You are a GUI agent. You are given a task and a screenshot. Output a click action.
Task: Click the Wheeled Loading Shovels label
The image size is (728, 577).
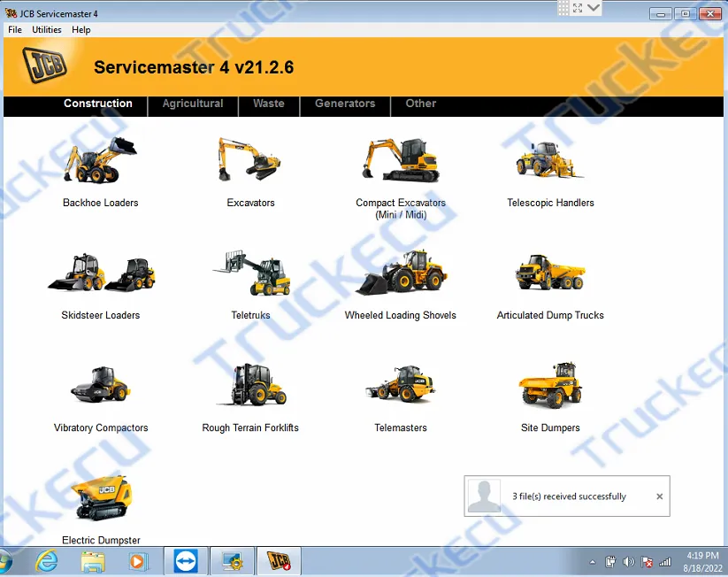click(400, 315)
